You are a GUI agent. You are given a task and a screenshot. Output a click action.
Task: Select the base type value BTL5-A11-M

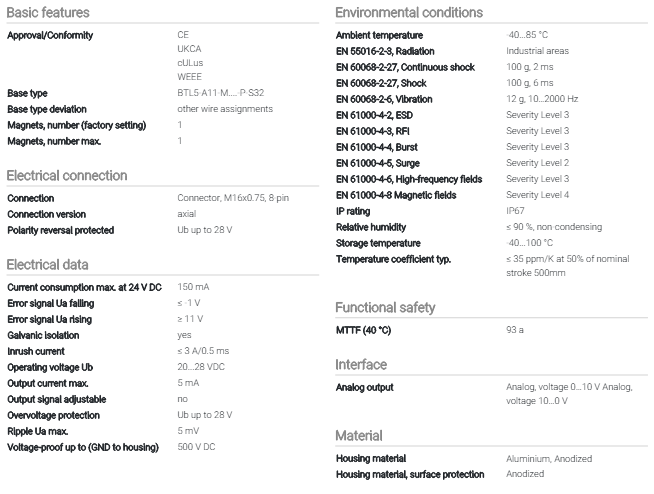pyautogui.click(x=221, y=93)
